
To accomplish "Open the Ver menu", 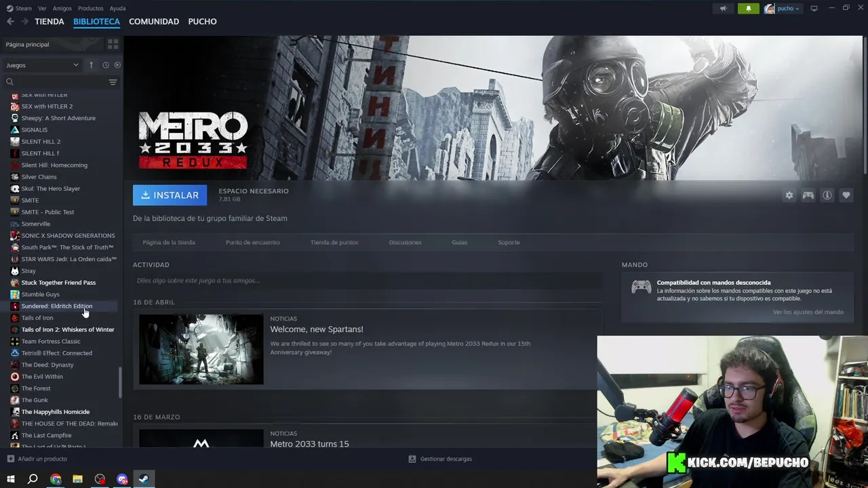I will [42, 8].
